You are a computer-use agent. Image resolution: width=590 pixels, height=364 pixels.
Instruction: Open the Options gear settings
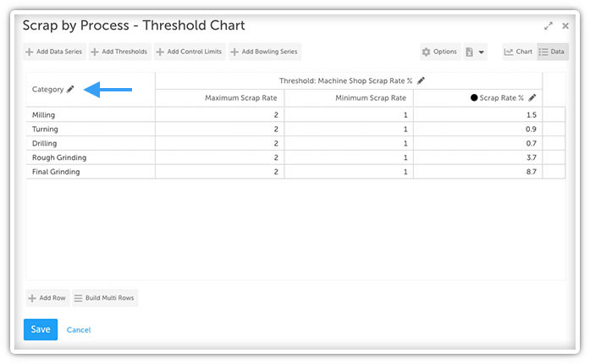point(439,52)
